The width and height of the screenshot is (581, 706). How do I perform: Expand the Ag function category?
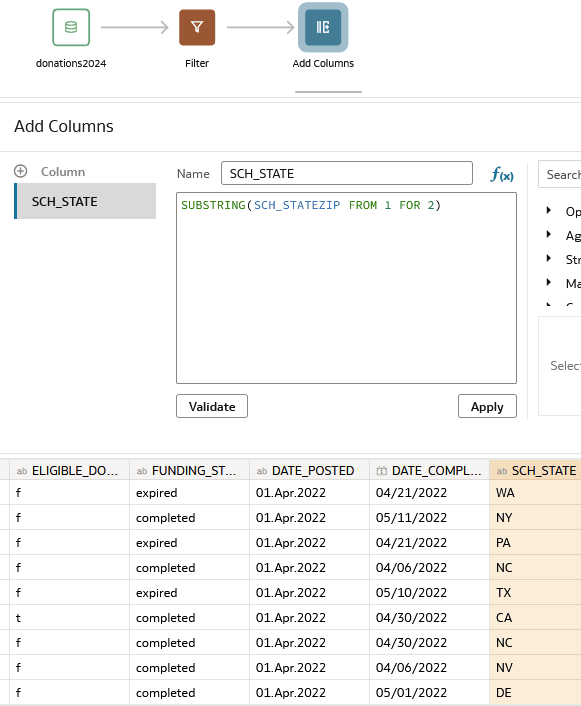click(549, 234)
